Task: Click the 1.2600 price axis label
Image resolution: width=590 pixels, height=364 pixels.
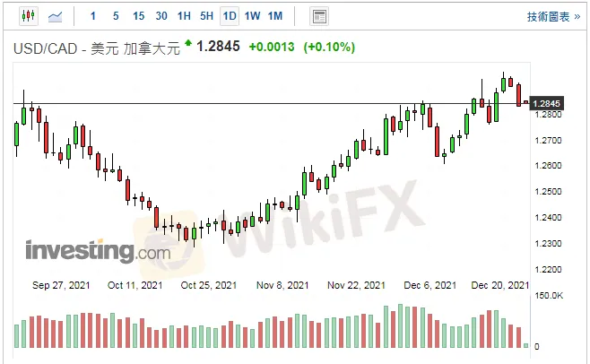Action: pos(548,166)
